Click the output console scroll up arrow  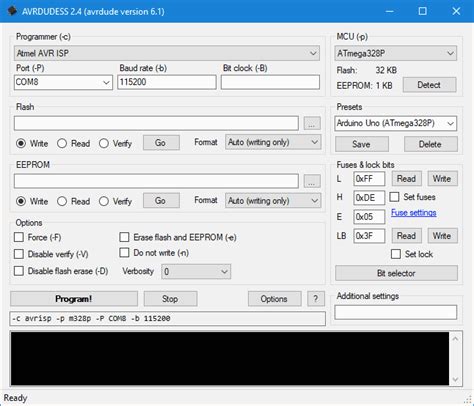pyautogui.click(x=455, y=339)
